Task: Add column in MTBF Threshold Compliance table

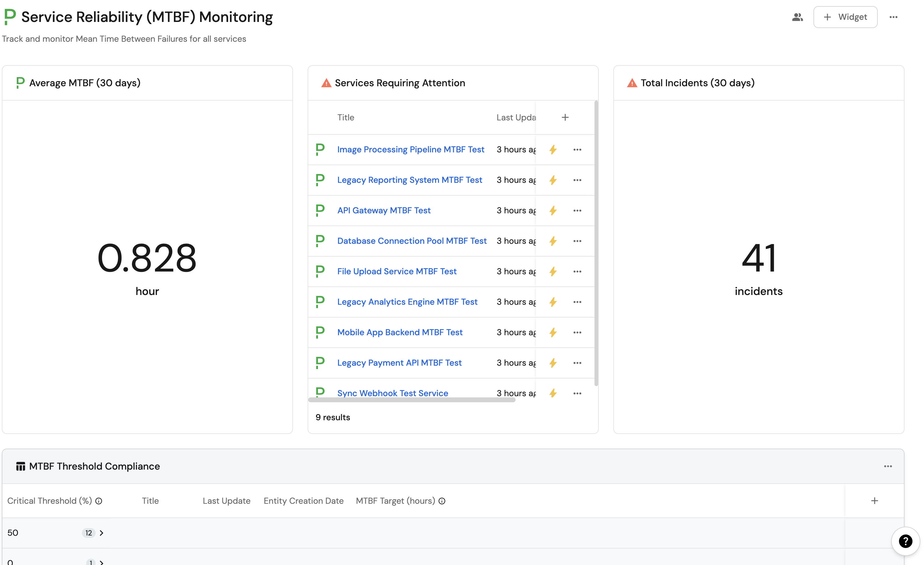Action: tap(874, 501)
